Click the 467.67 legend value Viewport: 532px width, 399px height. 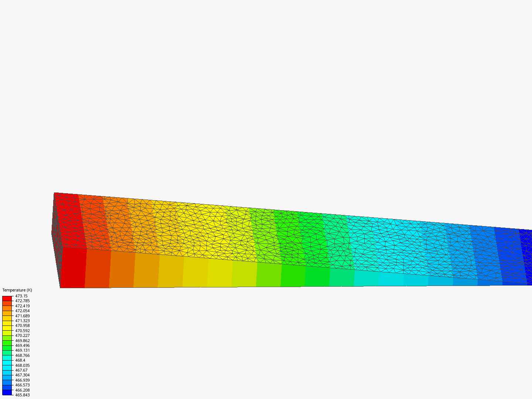(x=21, y=370)
